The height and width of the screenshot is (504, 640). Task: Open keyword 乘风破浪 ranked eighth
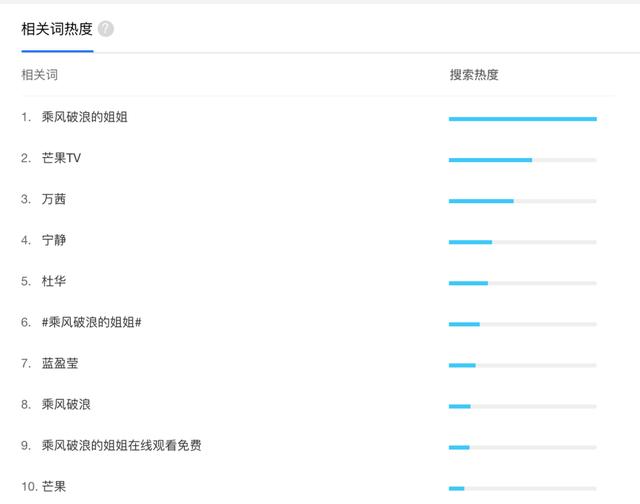click(66, 404)
